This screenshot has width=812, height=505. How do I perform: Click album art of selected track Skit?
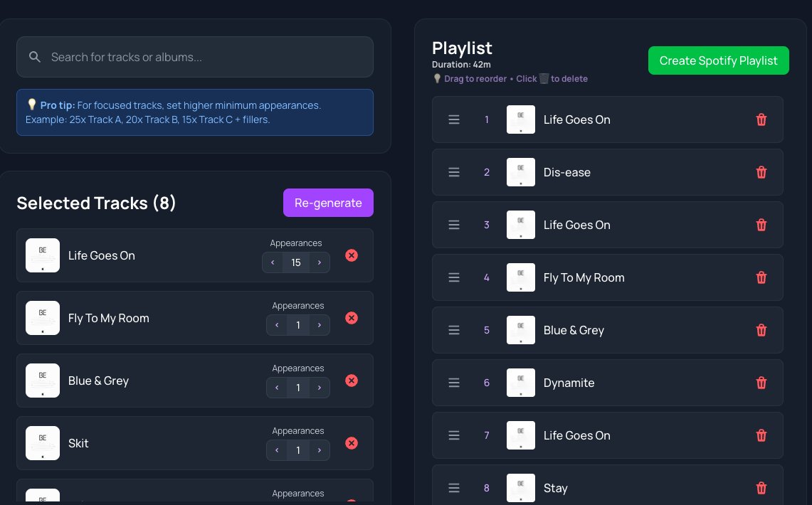tap(43, 443)
